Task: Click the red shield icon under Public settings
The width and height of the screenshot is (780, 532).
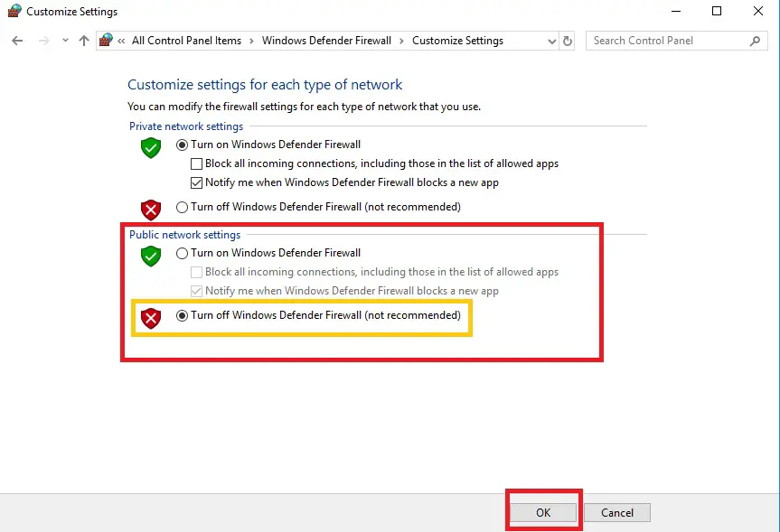Action: point(151,318)
